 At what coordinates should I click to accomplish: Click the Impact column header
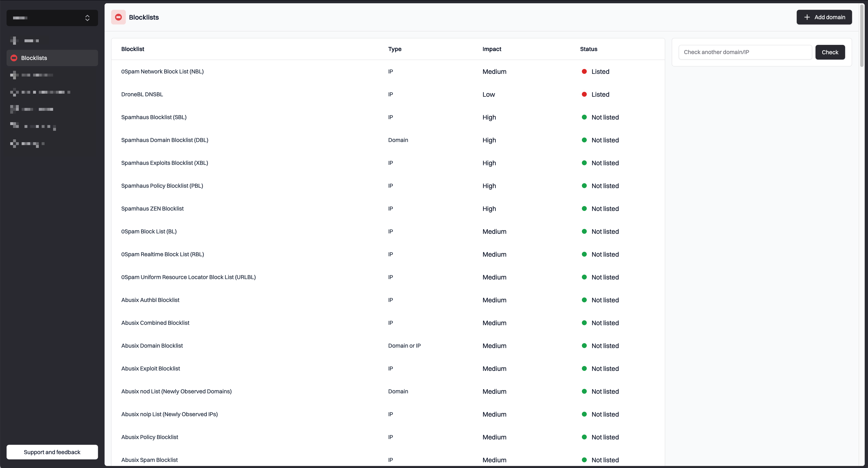click(492, 49)
